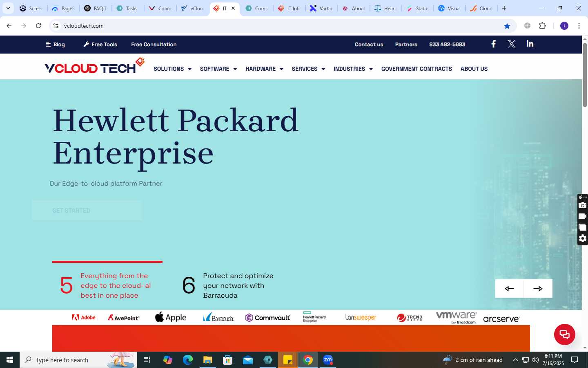This screenshot has width=588, height=368.
Task: Click the arcserve partner logo
Action: pyautogui.click(x=501, y=319)
